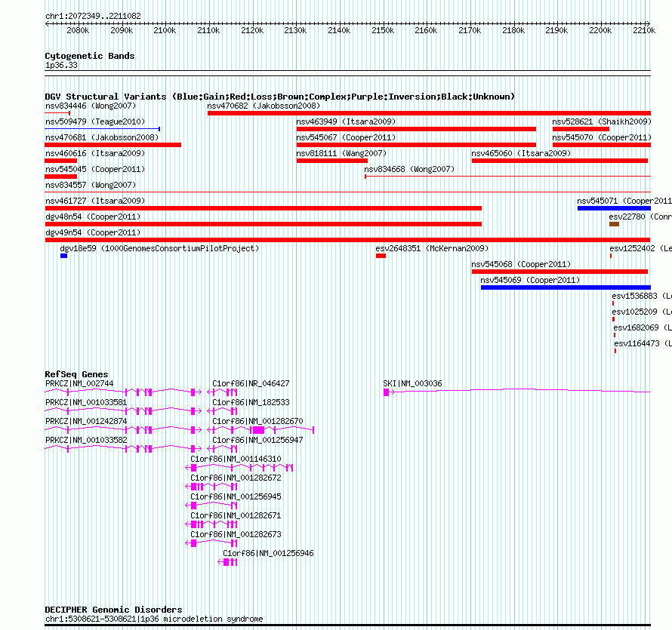Click the C1orf86|NM_001282673 label

click(x=236, y=534)
